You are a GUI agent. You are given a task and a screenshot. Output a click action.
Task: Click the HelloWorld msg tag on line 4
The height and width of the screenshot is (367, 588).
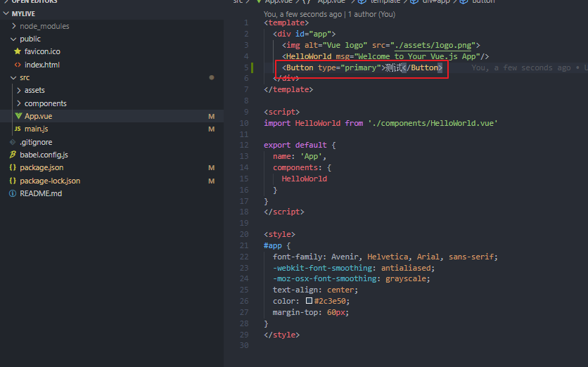pos(385,57)
